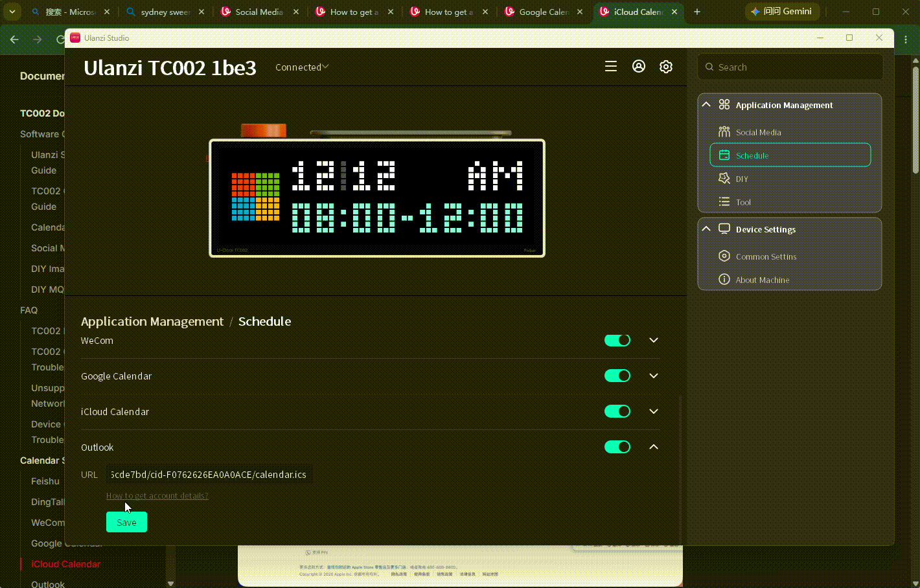920x588 pixels.
Task: Open the browser tab search dropdown
Action: point(12,12)
